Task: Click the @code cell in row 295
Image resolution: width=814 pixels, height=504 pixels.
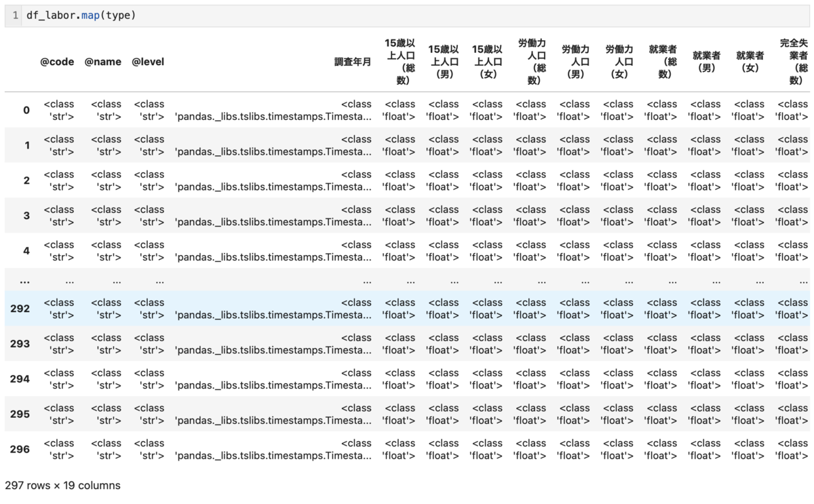Action: 59,414
